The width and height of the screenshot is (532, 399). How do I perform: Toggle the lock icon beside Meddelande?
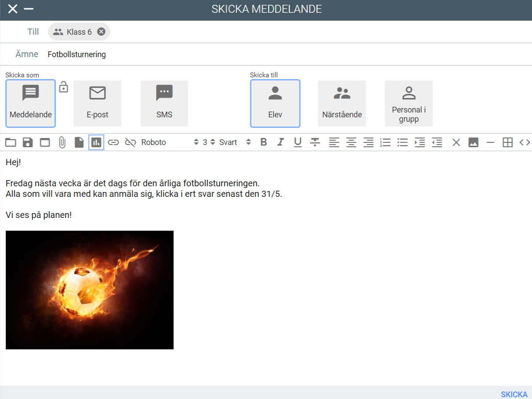coord(64,87)
